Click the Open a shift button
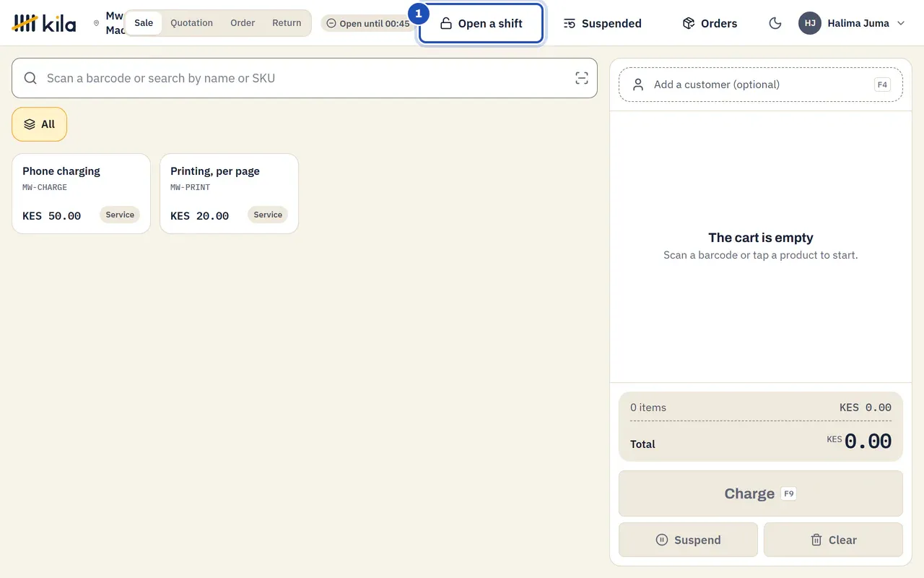Screen dimensions: 924x578 point(481,23)
